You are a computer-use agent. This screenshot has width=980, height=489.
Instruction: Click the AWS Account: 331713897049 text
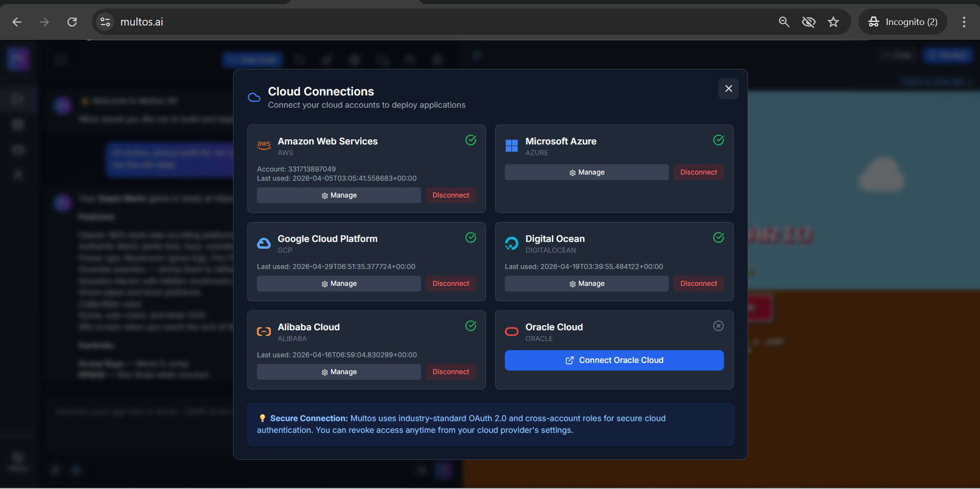coord(296,169)
